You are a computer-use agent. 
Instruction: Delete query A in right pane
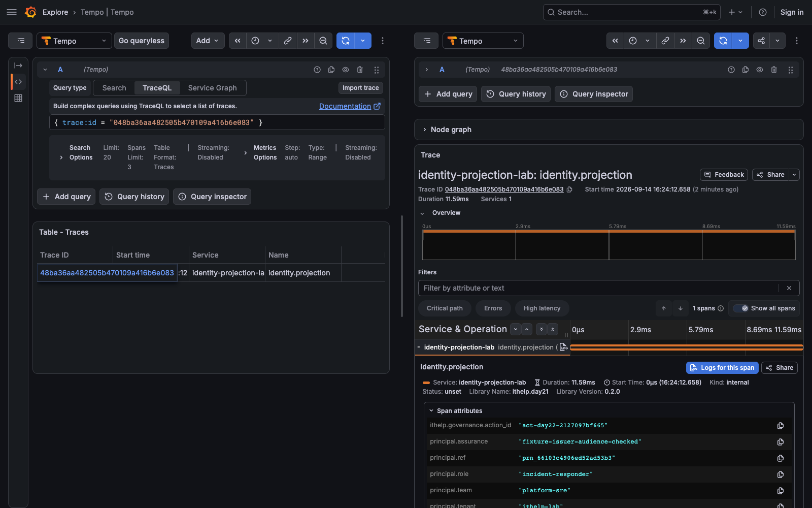click(774, 70)
